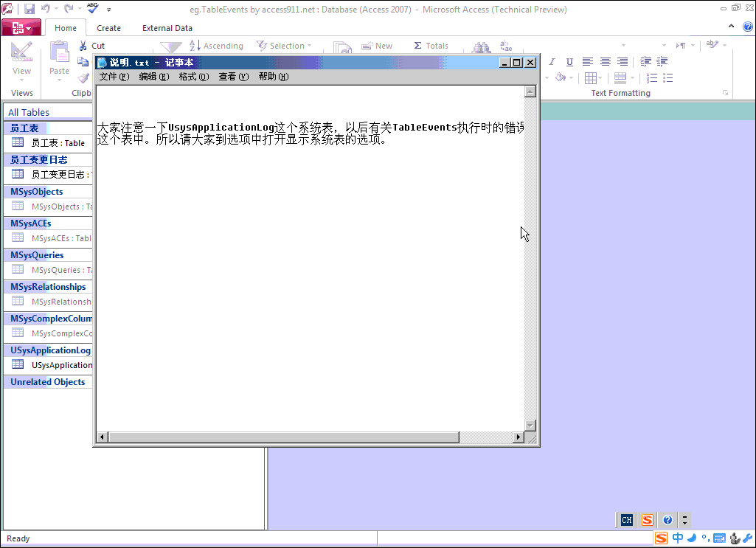Screen dimensions: 756x548
Task: Open the Customize Quick Access Toolbar dropdown
Action: tap(109, 9)
